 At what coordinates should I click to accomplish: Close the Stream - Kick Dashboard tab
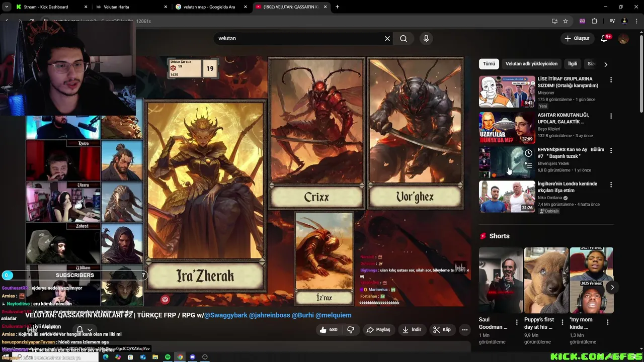click(86, 7)
